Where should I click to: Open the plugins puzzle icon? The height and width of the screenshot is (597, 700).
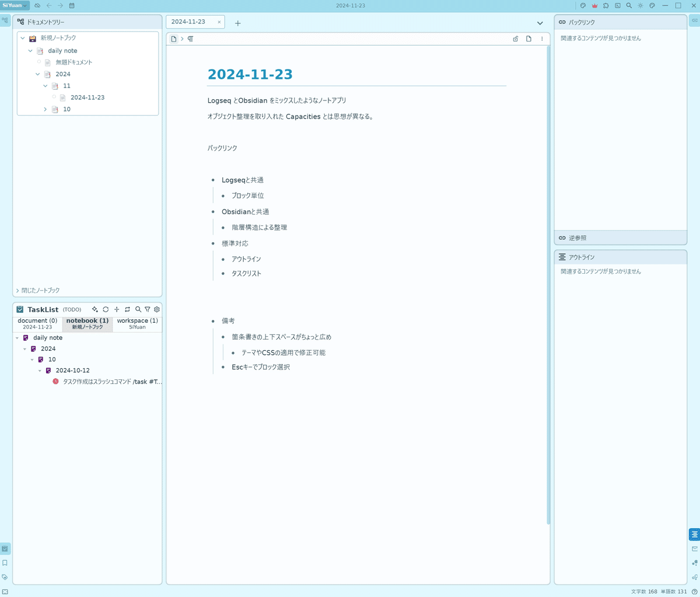(x=606, y=5)
